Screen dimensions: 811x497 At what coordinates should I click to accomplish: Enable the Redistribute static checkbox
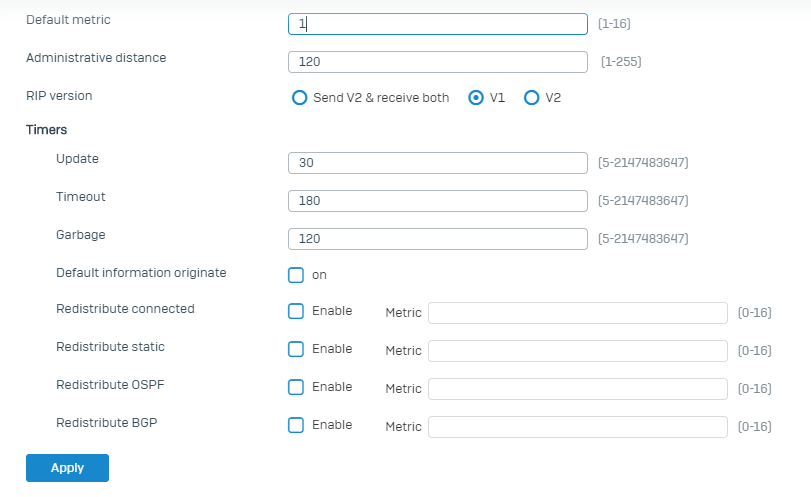point(296,349)
